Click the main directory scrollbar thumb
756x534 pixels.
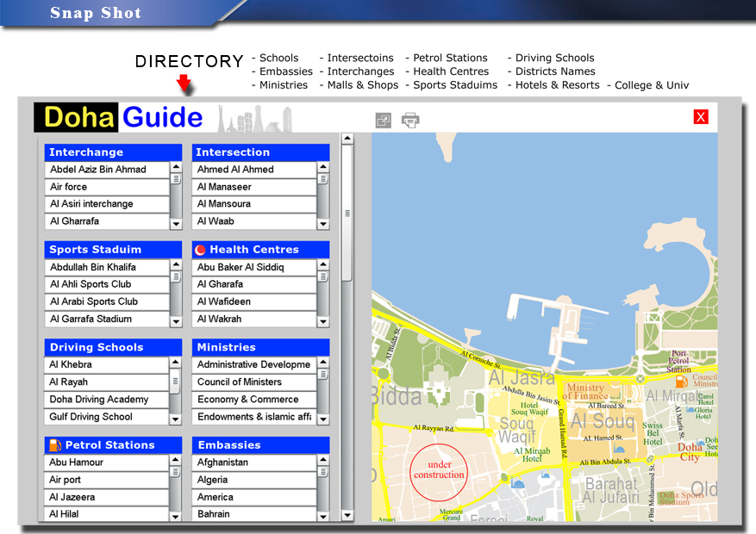[x=347, y=213]
